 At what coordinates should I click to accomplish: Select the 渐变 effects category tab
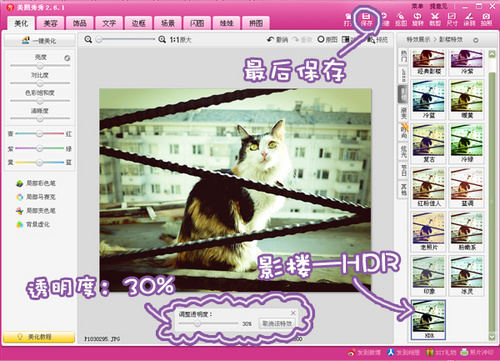point(403,113)
